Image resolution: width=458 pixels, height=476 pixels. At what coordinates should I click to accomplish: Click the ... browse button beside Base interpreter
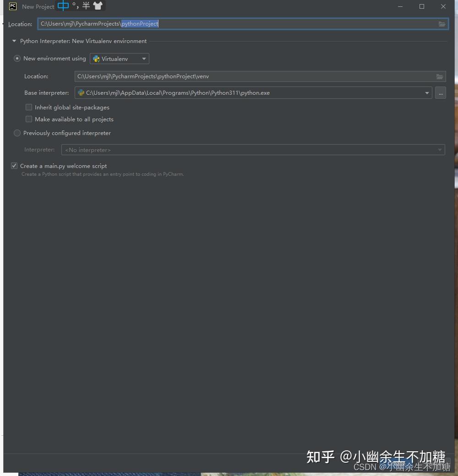click(440, 92)
